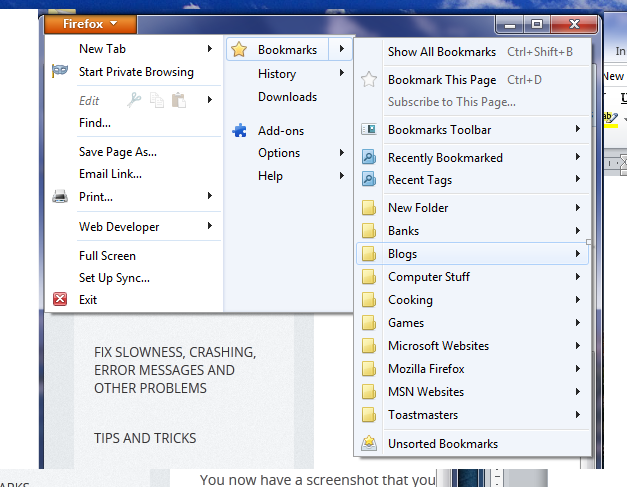627x487 pixels.
Task: Click the red Exit icon
Action: tap(60, 299)
